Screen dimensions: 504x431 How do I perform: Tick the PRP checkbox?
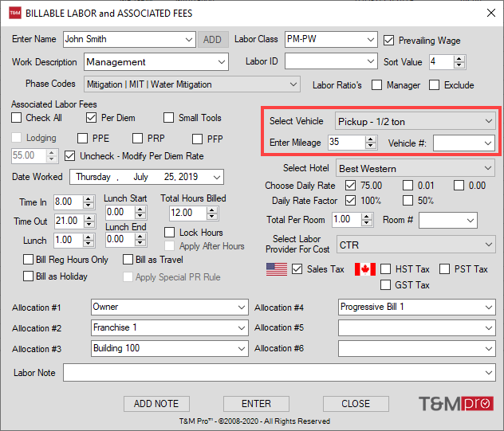(x=138, y=139)
